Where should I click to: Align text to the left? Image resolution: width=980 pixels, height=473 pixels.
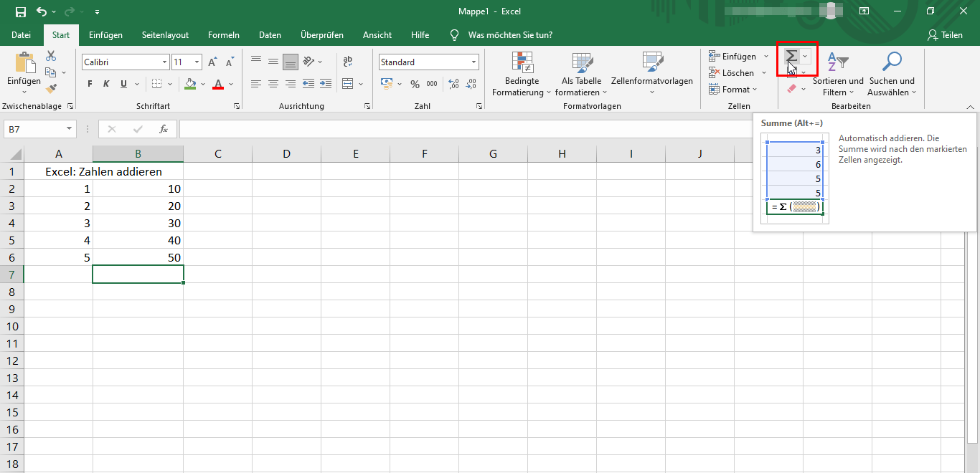pos(256,84)
